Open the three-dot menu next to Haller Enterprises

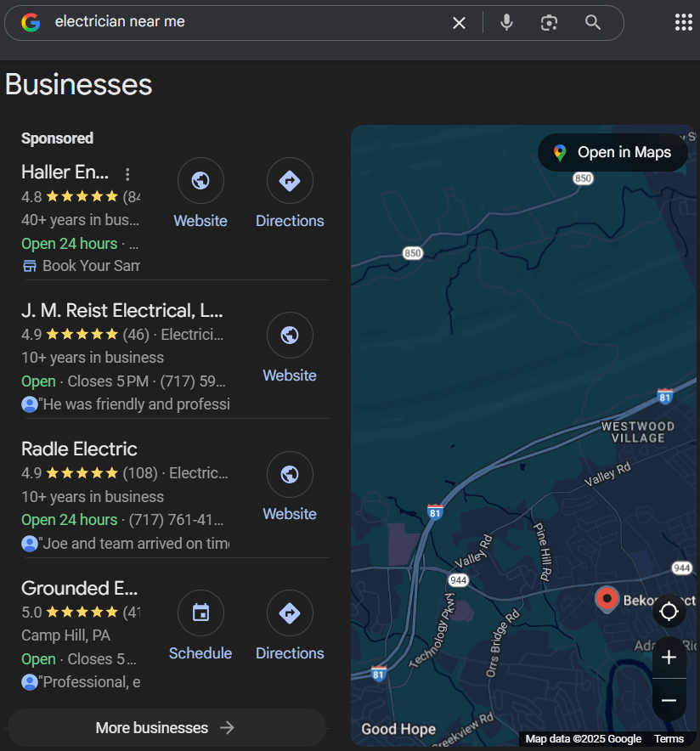click(127, 173)
